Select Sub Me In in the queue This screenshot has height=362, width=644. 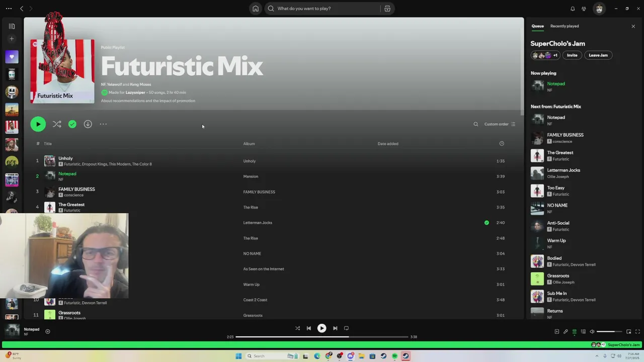[x=557, y=294]
